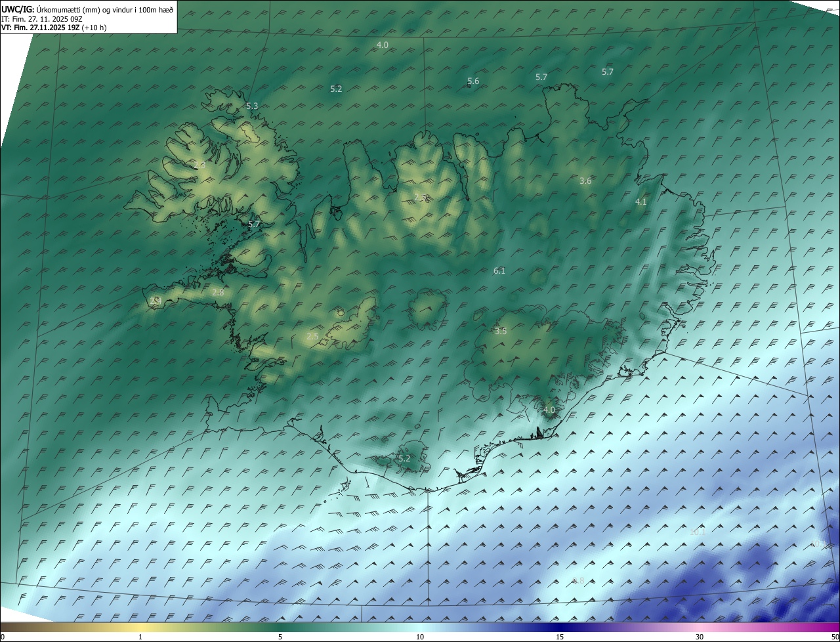This screenshot has width=840, height=642.
Task: Click the 8.8 value label over the sea
Action: pos(578,580)
